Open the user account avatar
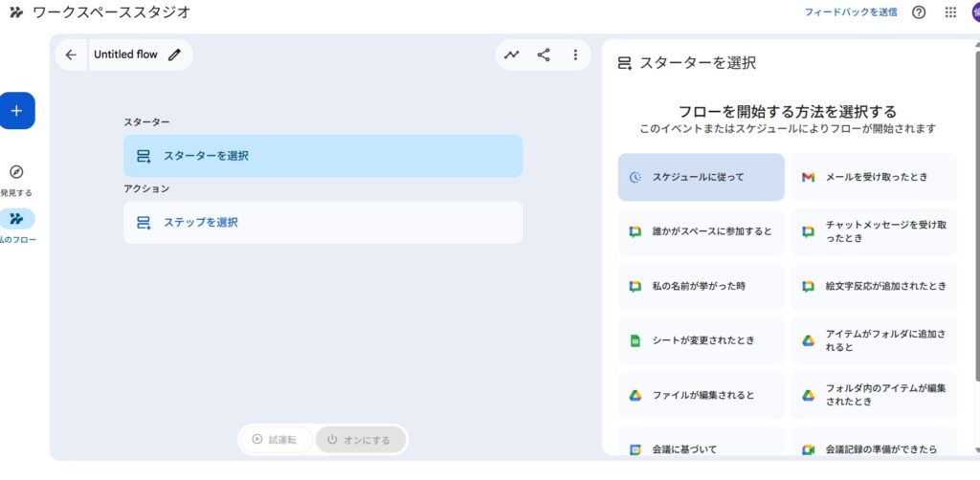 (974, 12)
